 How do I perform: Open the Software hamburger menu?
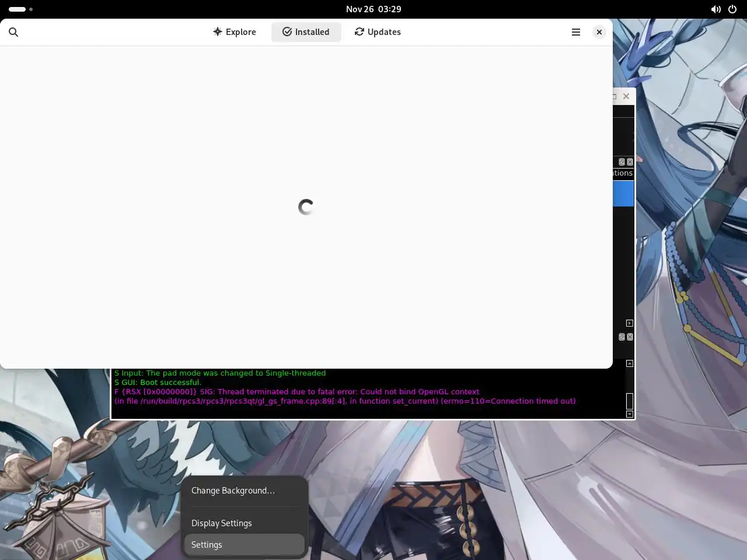[x=576, y=32]
